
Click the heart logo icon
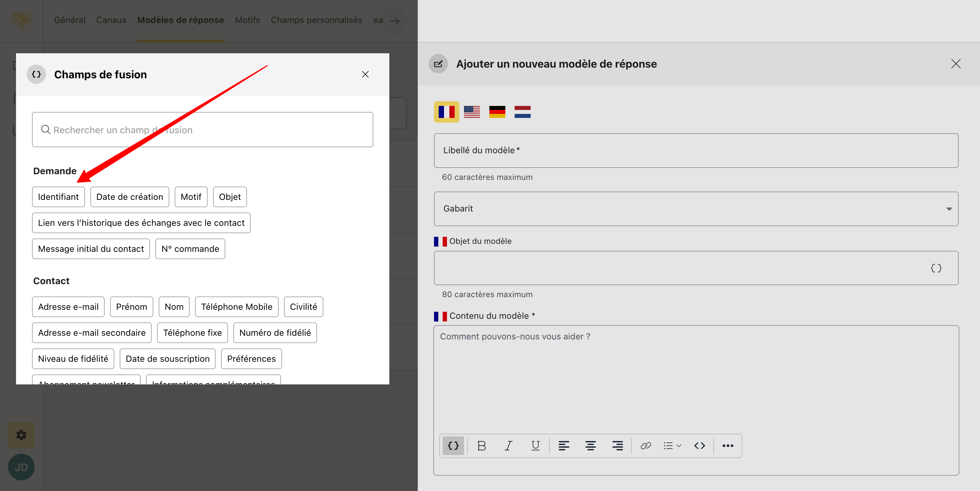[x=21, y=21]
